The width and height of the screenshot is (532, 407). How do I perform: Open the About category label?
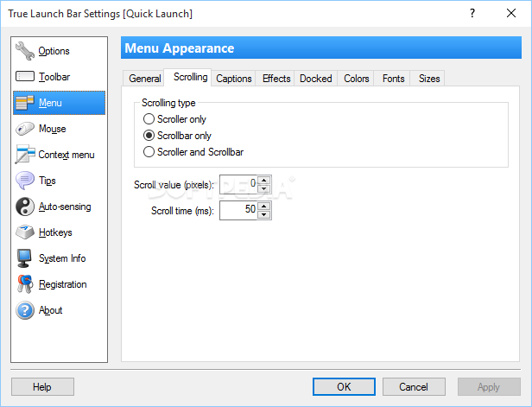(x=50, y=310)
